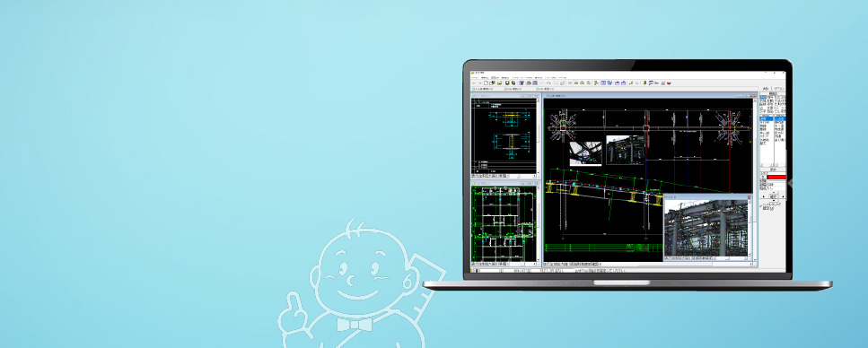Click the blue curved redo arrow icon

coord(549,83)
